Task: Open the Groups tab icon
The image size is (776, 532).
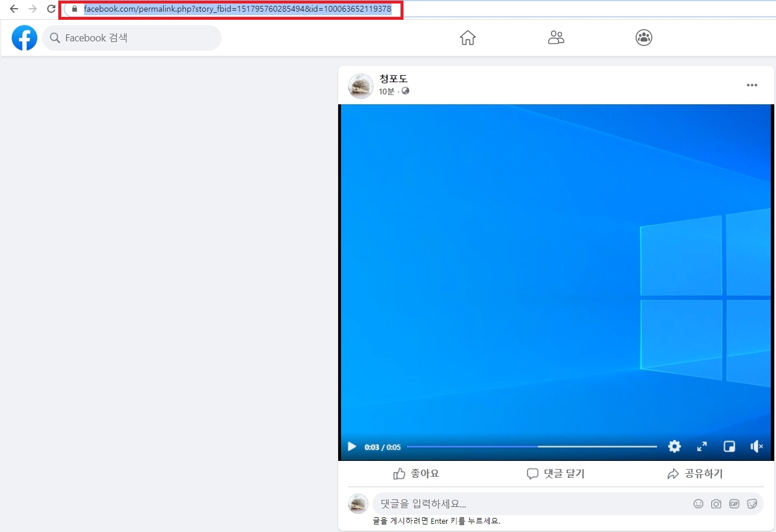Action: tap(644, 38)
